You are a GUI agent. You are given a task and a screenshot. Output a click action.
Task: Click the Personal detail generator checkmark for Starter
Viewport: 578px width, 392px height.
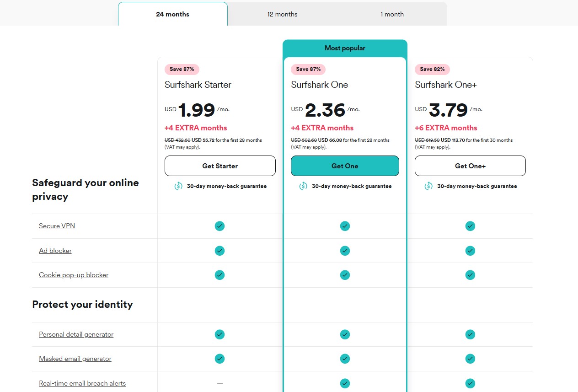220,334
